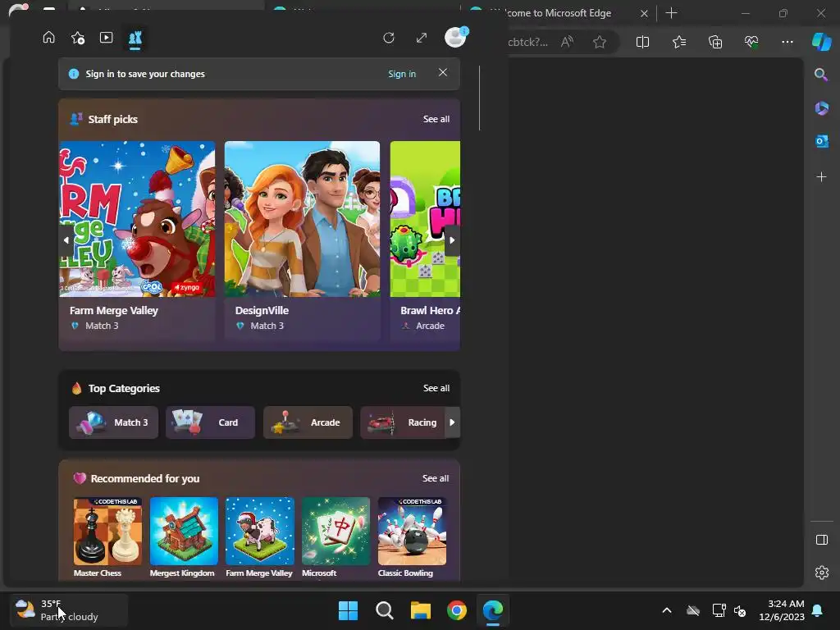Open sidebar Search icon
This screenshot has width=840, height=630.
coord(821,75)
